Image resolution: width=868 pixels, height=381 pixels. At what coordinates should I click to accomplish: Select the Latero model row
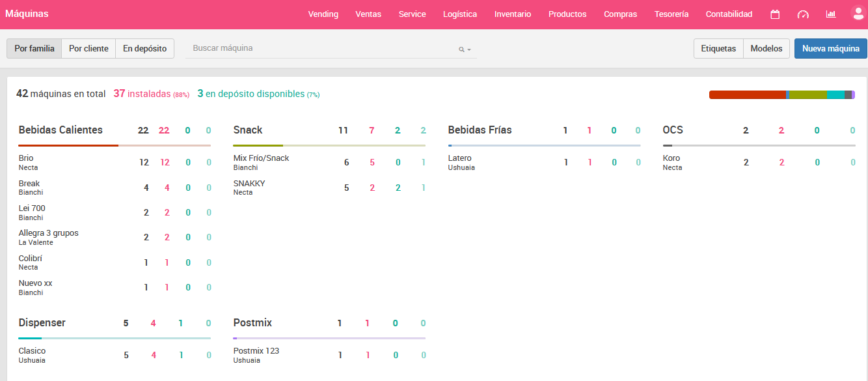click(x=544, y=163)
